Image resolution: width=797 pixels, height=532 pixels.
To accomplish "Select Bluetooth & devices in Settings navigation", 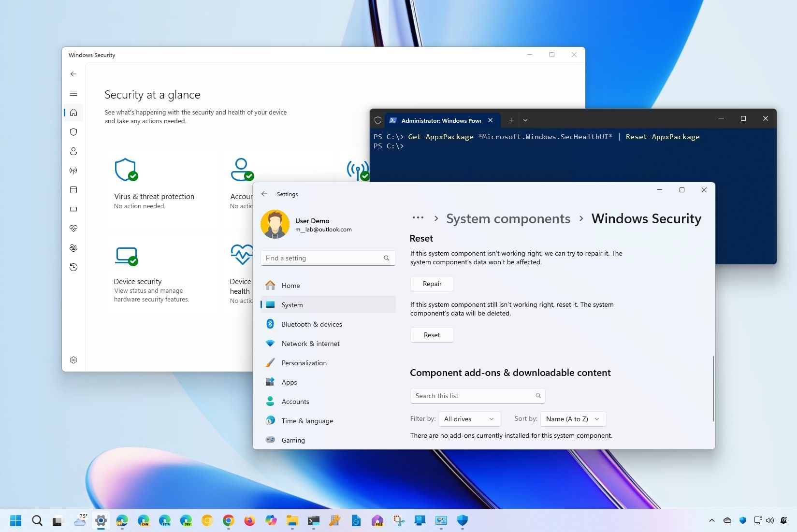I will tap(312, 324).
